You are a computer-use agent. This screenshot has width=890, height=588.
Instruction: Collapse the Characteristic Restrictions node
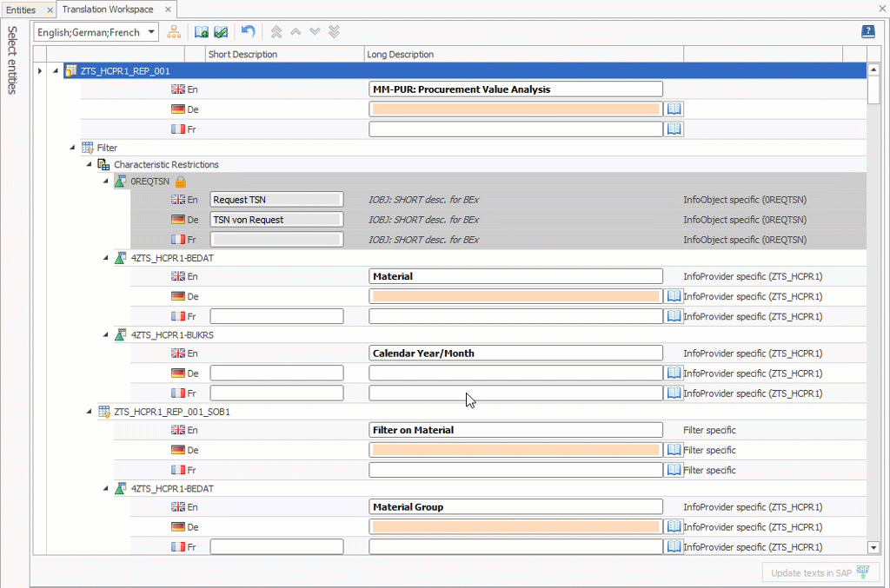[90, 164]
